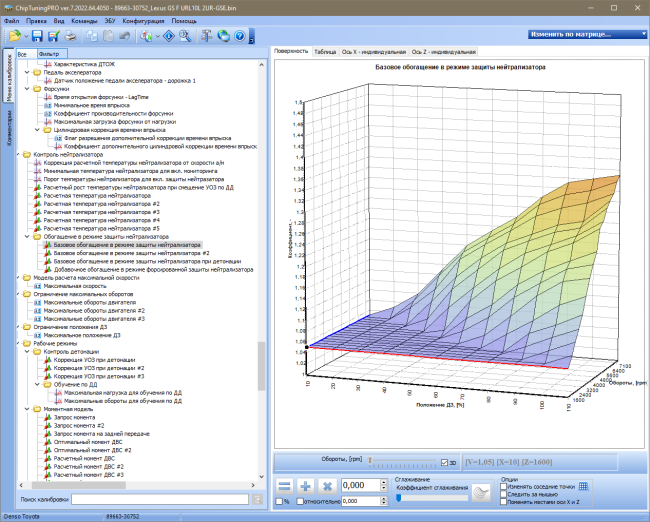Screen dimensions: 650x522
Task: Switch to the 'Таблица' tab
Action: [325, 52]
